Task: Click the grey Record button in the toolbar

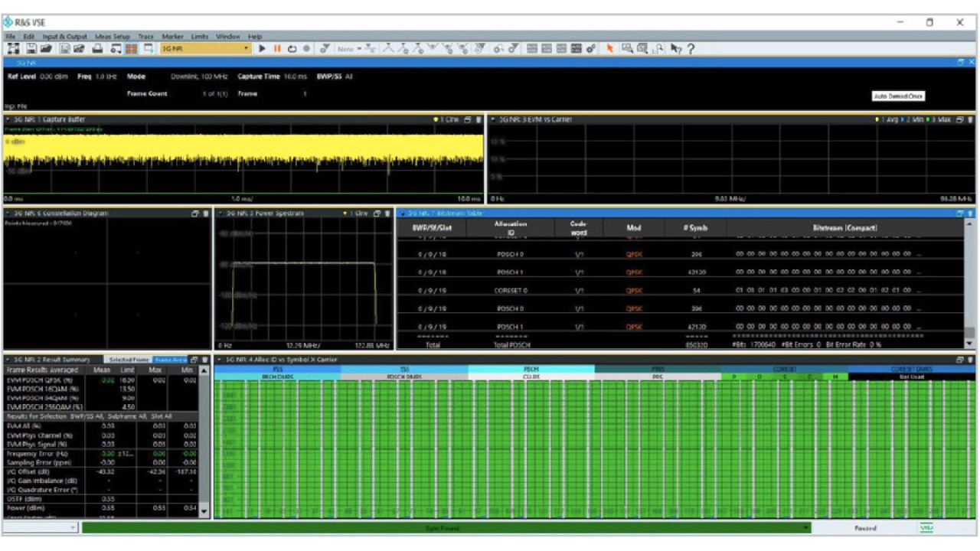Action: [x=307, y=49]
